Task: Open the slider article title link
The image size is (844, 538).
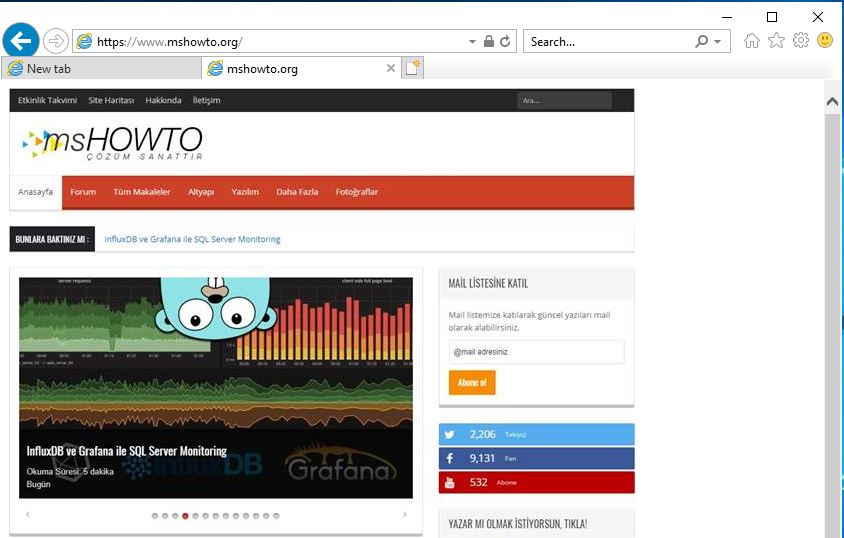Action: click(126, 451)
